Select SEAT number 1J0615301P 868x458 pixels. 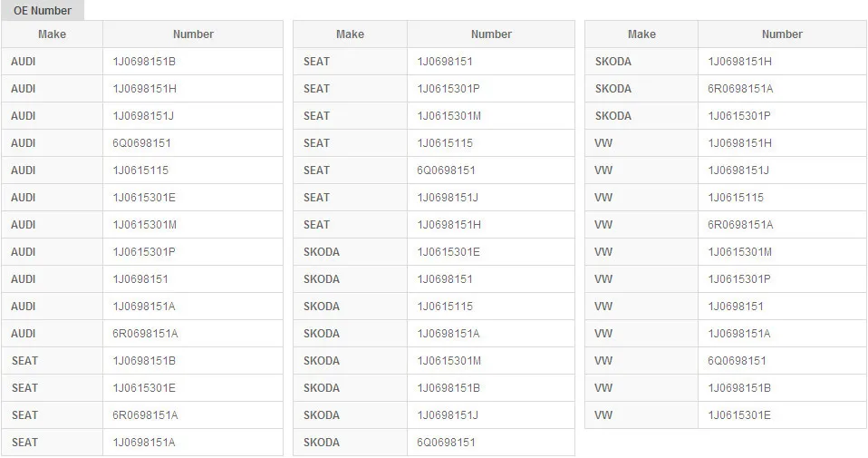448,89
